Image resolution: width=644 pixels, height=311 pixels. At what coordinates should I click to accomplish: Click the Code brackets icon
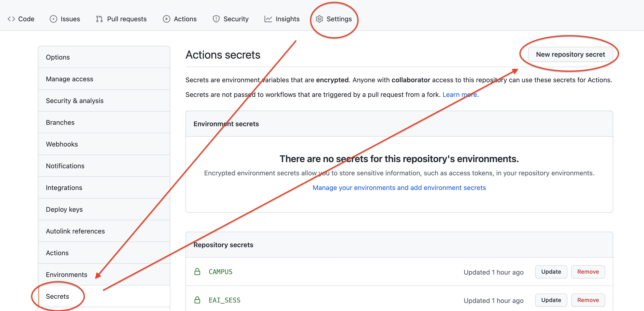(x=11, y=19)
